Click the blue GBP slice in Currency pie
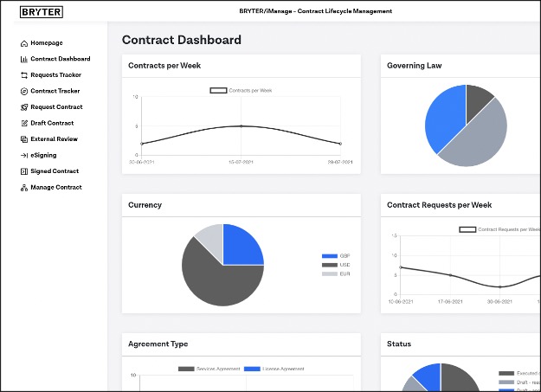 coord(242,247)
